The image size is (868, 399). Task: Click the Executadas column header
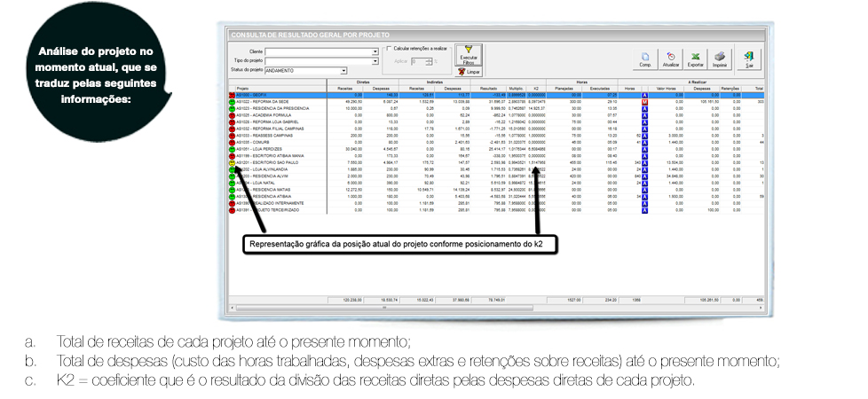pyautogui.click(x=599, y=89)
